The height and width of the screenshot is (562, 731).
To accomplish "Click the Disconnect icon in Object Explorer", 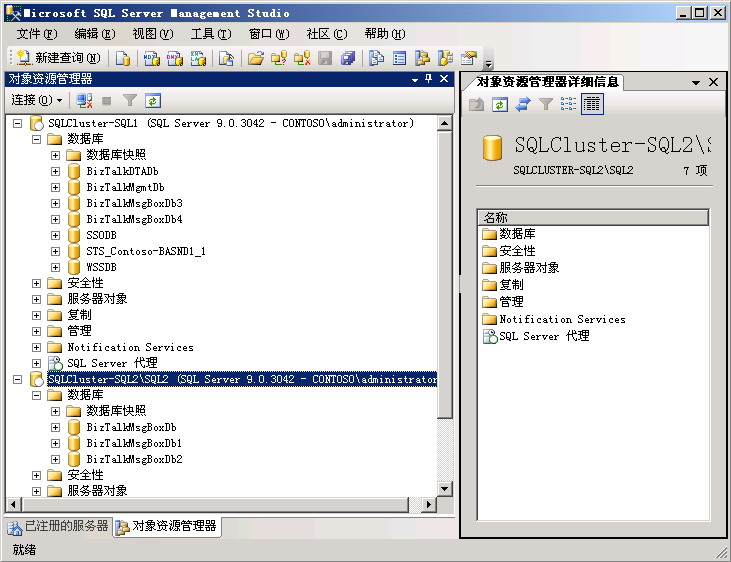I will click(84, 100).
